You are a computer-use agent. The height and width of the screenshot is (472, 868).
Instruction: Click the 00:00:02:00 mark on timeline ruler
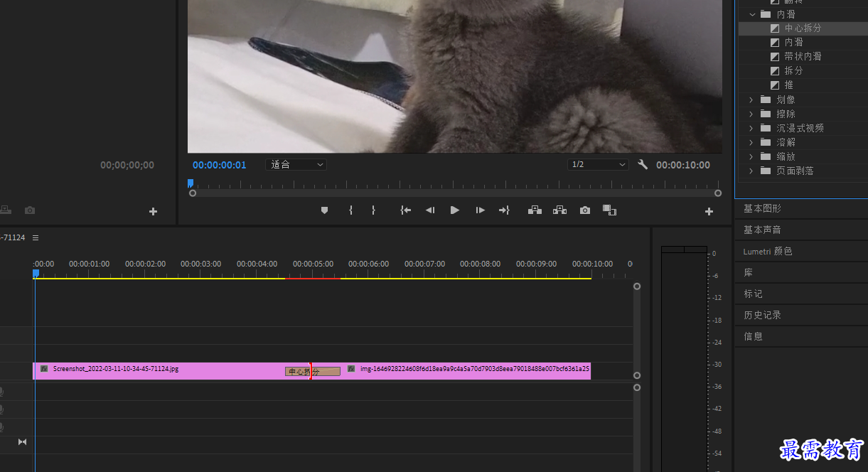[145, 264]
